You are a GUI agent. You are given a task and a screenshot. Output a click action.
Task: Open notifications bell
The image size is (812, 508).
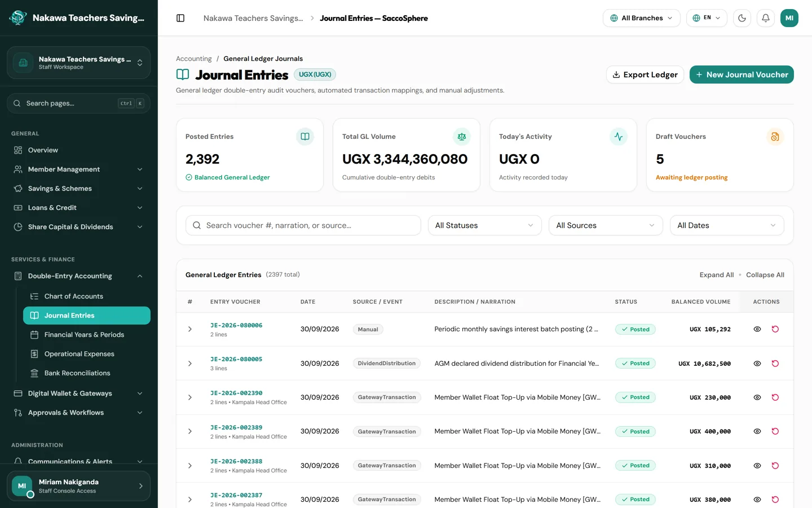tap(766, 18)
